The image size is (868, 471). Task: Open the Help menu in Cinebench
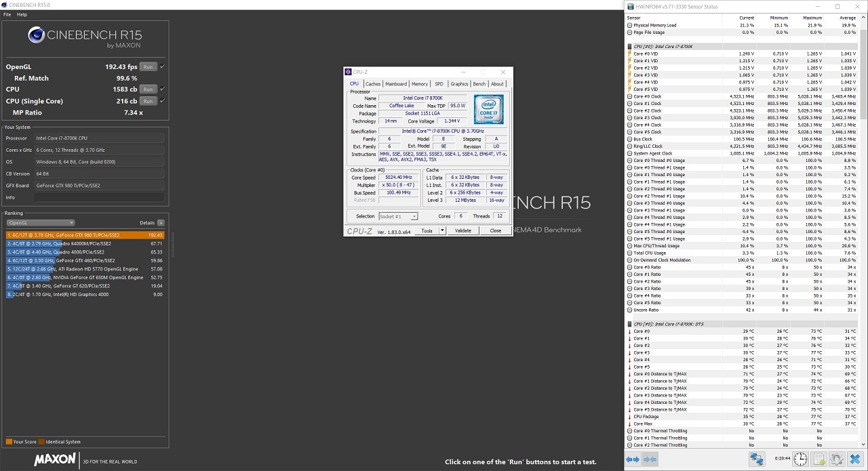pyautogui.click(x=22, y=14)
